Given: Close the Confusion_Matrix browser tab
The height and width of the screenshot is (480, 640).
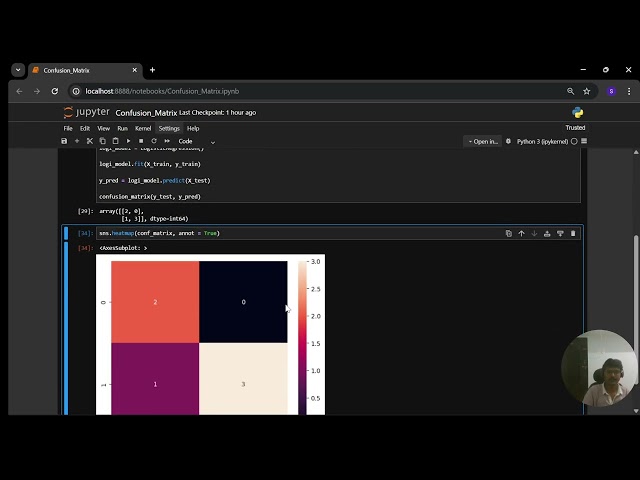Looking at the screenshot, I should pos(134,70).
